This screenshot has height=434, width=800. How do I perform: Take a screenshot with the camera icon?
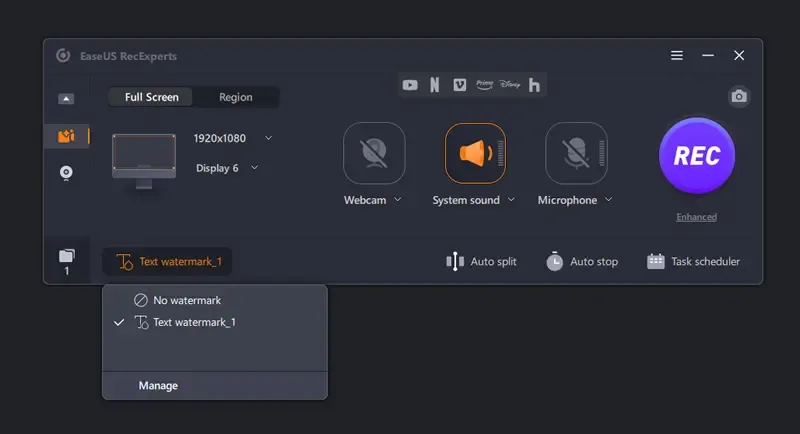(739, 96)
